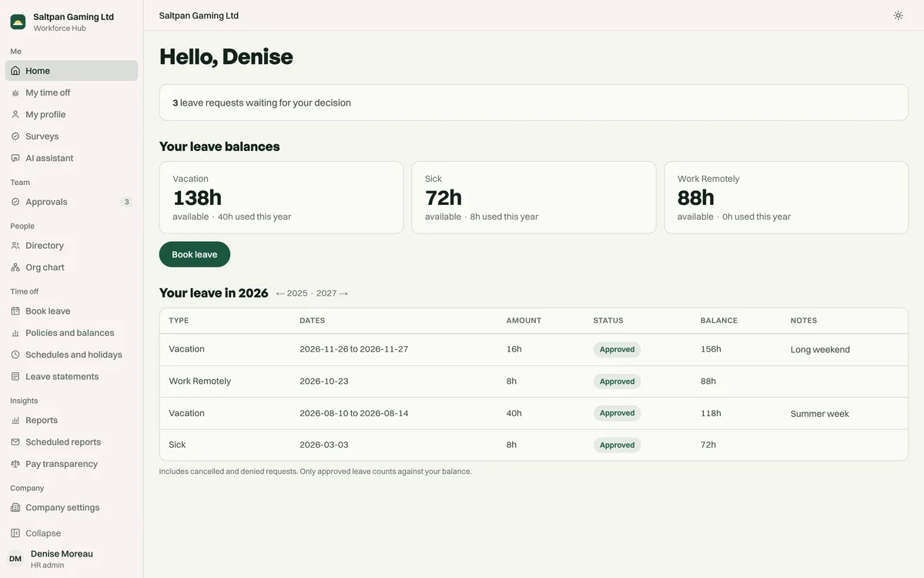Open My time off page

(72, 92)
